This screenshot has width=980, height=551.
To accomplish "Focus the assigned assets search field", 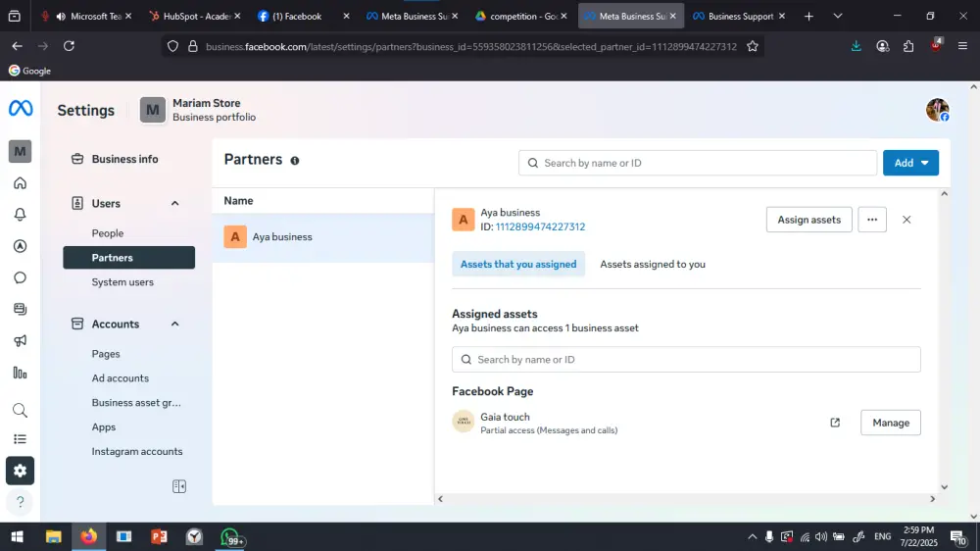I will click(686, 360).
